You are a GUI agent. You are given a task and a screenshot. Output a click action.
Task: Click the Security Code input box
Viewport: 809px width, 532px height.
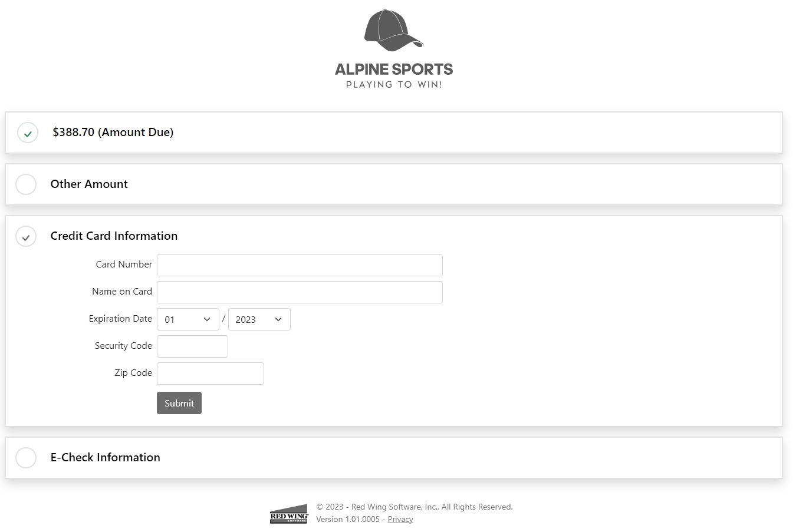pyautogui.click(x=192, y=346)
